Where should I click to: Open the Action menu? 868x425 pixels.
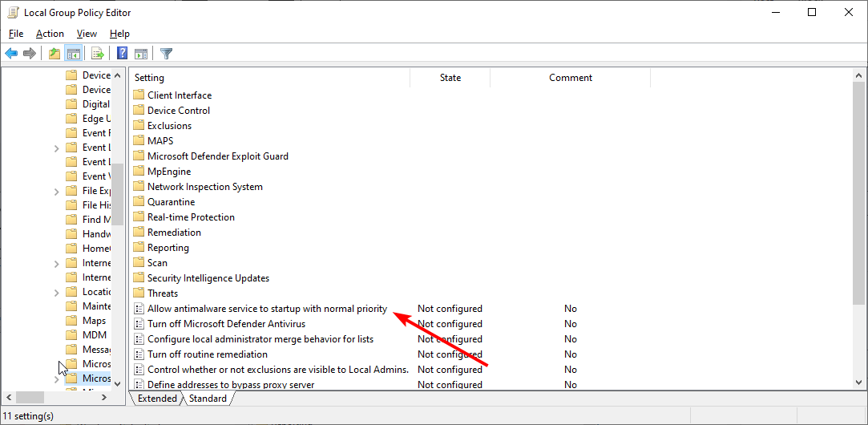(x=50, y=34)
